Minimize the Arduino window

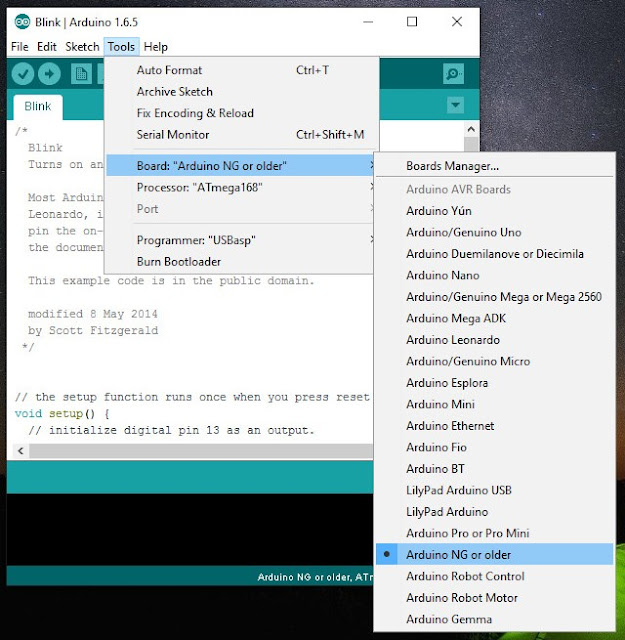368,22
